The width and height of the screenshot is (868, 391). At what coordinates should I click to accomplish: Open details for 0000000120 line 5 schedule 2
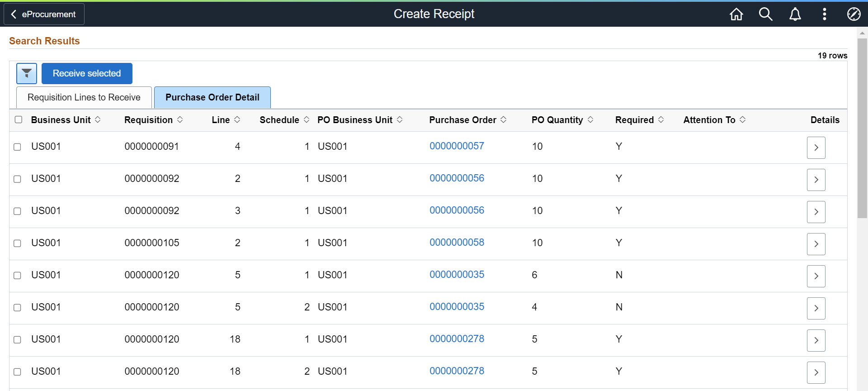[816, 308]
